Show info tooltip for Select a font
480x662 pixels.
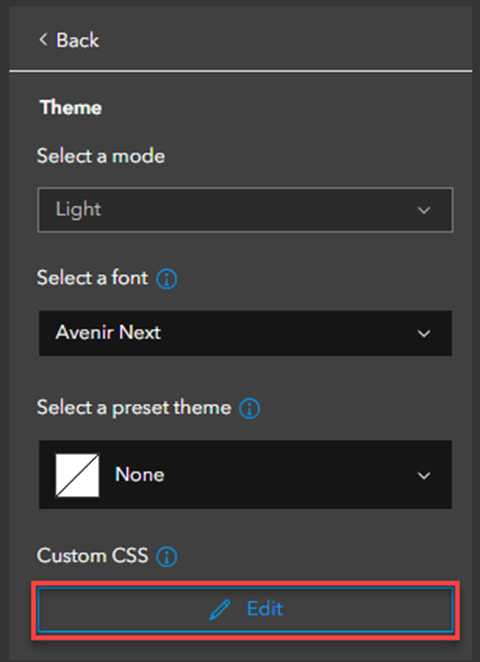point(167,279)
